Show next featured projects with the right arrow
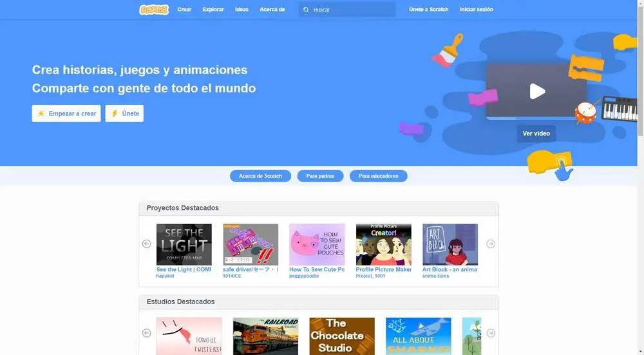 pos(491,244)
